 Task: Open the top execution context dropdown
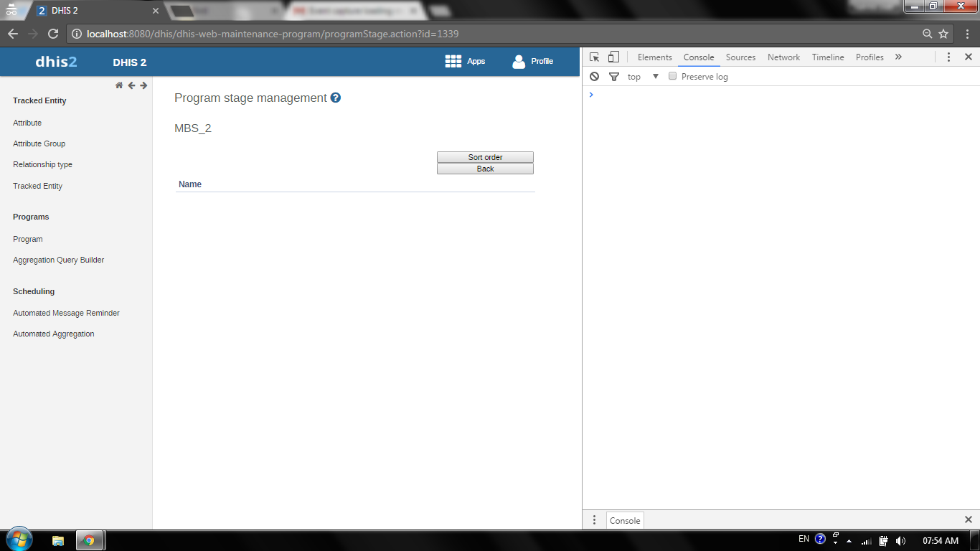pos(643,77)
